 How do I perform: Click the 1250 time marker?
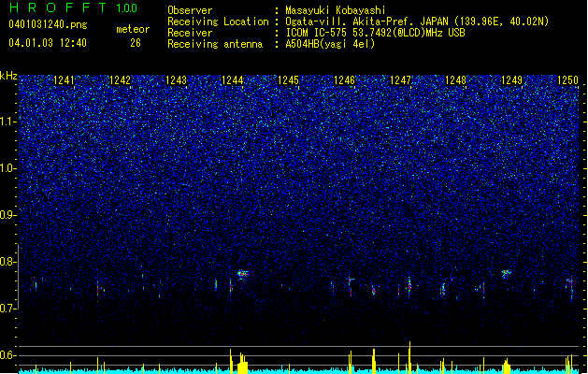(567, 80)
